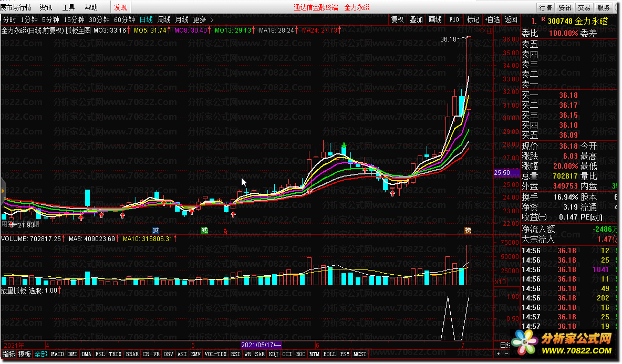The image size is (622, 364).
Task: Click the 服务 button at top right
Action: coord(604,7)
